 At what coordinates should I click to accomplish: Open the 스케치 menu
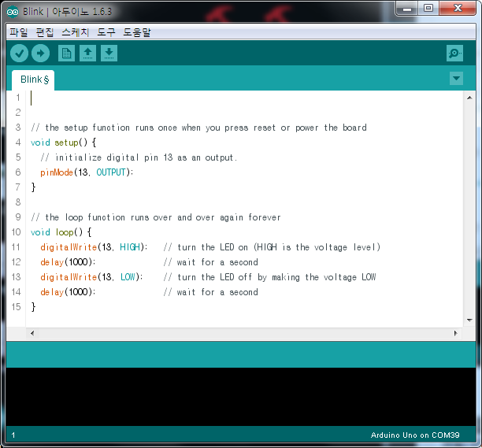coord(76,32)
